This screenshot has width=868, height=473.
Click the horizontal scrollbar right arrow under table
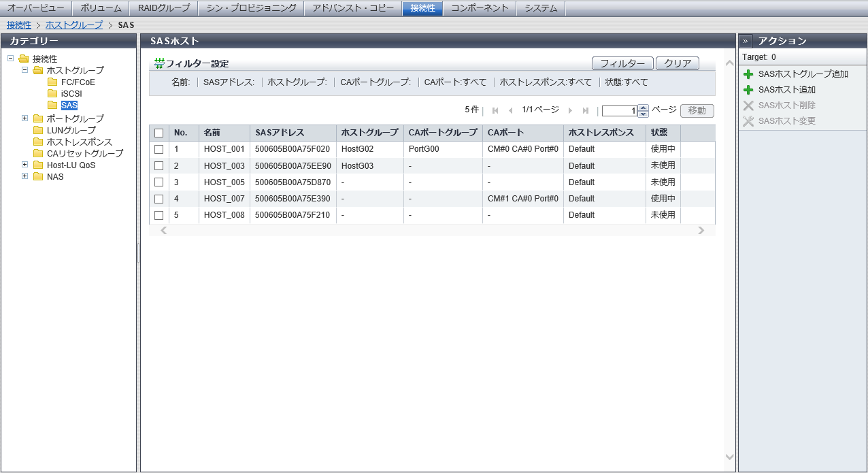(701, 231)
